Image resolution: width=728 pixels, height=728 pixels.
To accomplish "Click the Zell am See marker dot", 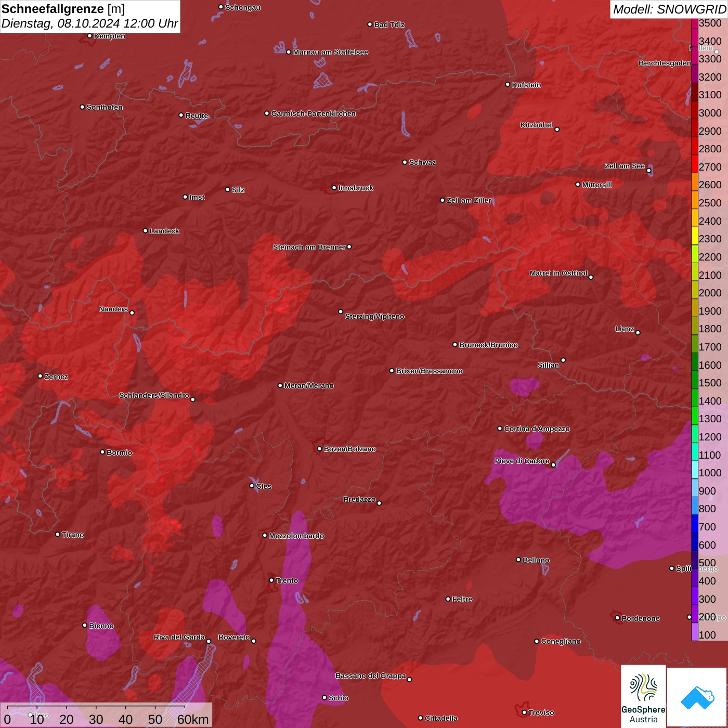I will pos(649,171).
